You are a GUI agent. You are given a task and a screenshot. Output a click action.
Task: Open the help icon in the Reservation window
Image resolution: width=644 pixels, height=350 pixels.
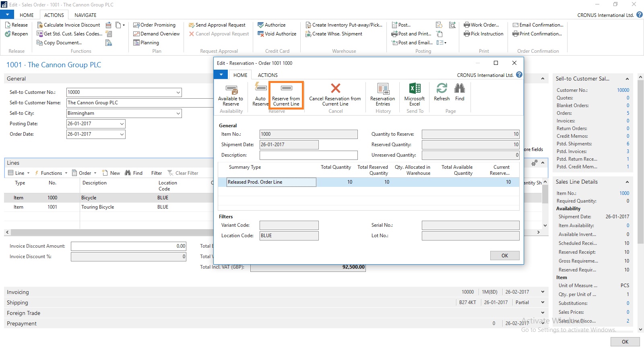pyautogui.click(x=519, y=75)
